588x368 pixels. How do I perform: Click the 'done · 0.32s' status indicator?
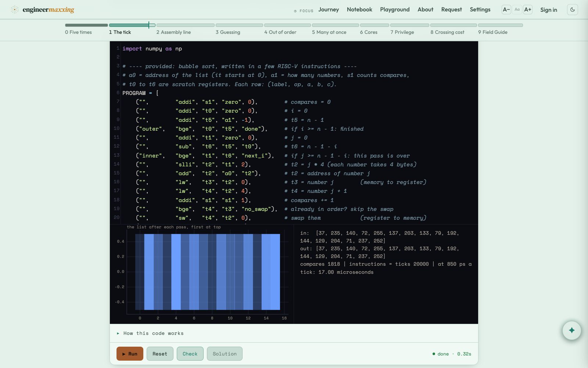tap(452, 354)
